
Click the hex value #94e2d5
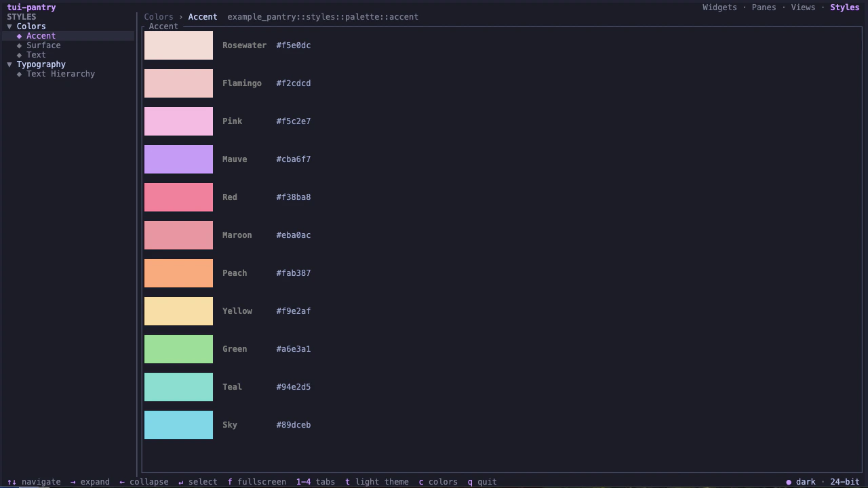pos(294,387)
